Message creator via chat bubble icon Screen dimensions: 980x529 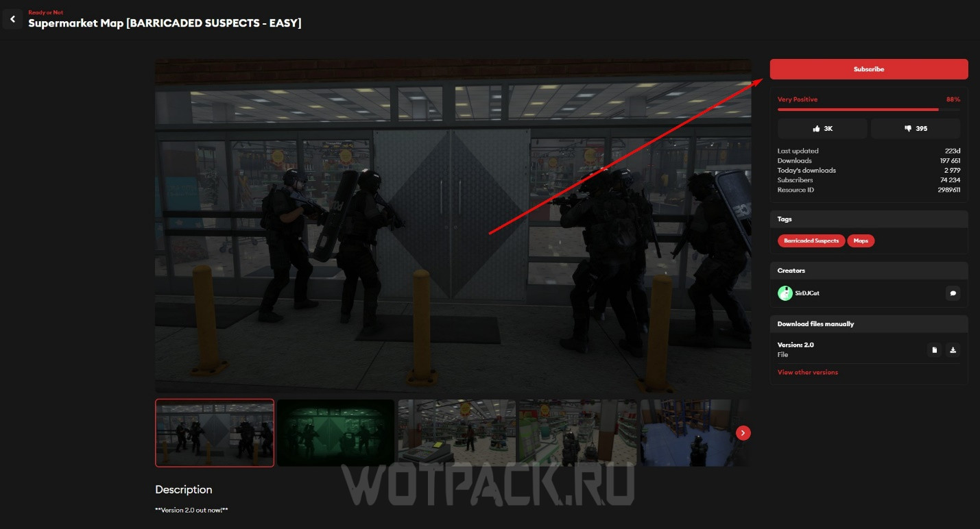952,293
